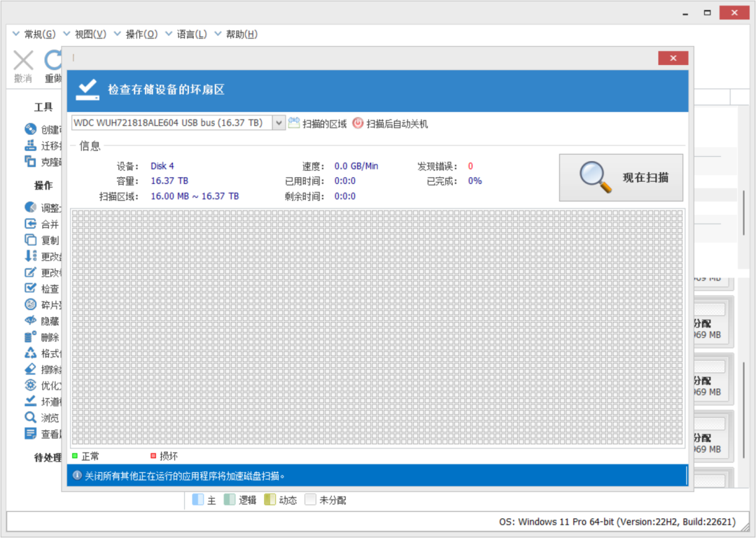Screen dimensions: 756x538
Task: Click the wipe eraser icon (擦除)
Action: point(30,369)
